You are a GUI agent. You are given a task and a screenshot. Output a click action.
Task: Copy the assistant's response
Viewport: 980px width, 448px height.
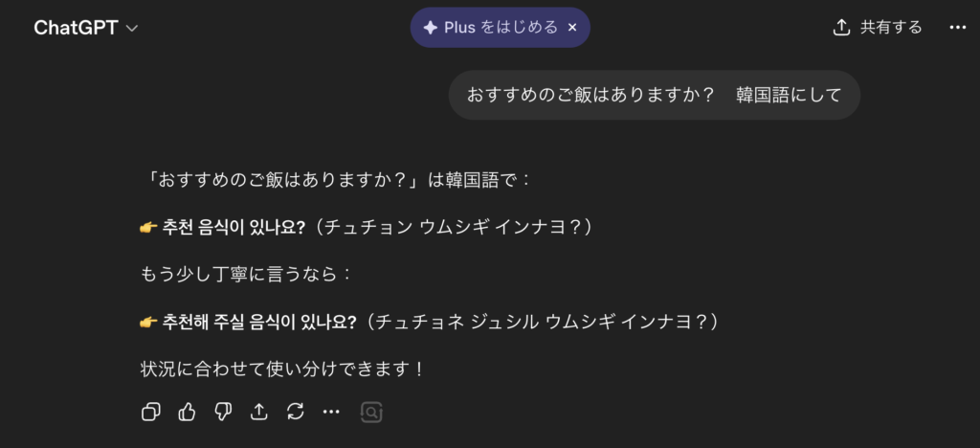150,412
